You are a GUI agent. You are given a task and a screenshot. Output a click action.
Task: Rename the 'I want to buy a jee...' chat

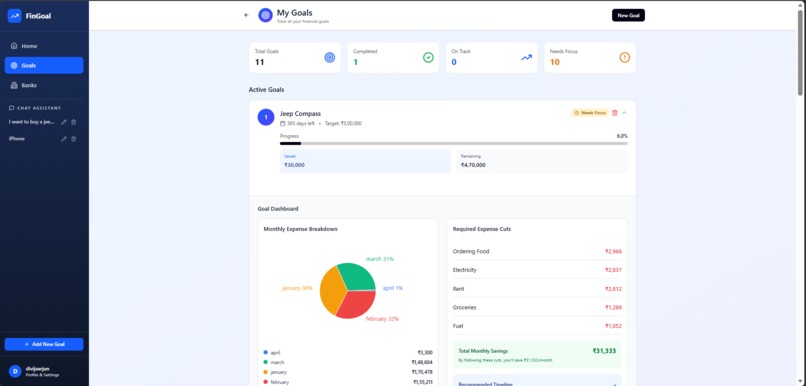point(64,122)
